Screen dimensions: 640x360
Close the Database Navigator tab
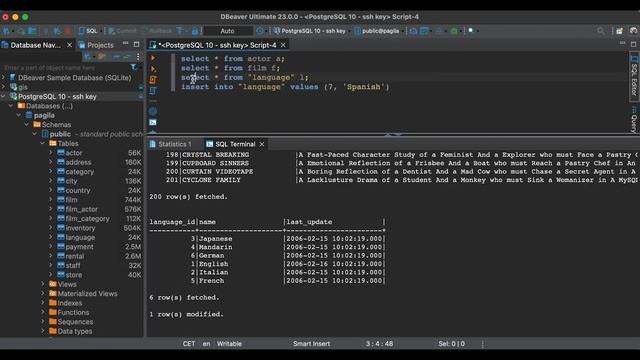click(x=69, y=45)
